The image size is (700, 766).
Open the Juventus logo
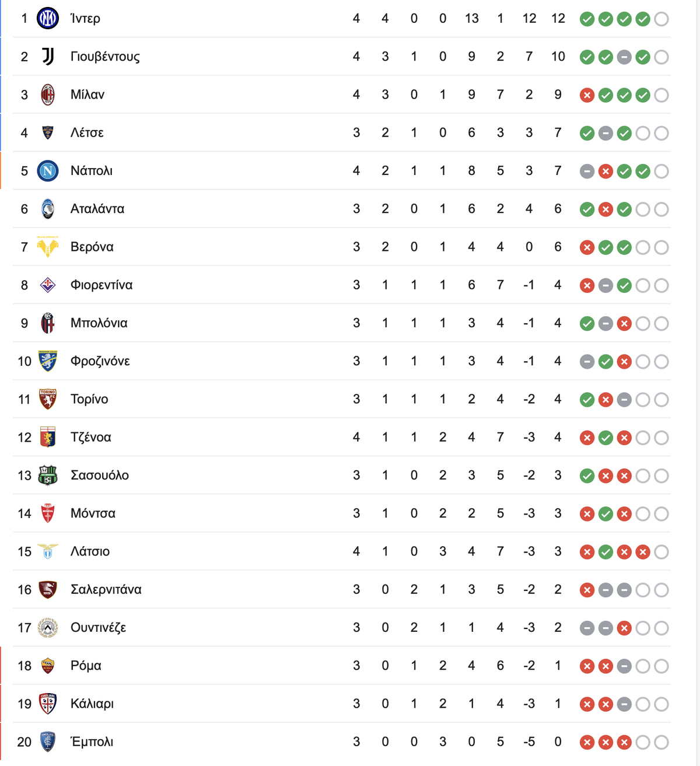48,57
